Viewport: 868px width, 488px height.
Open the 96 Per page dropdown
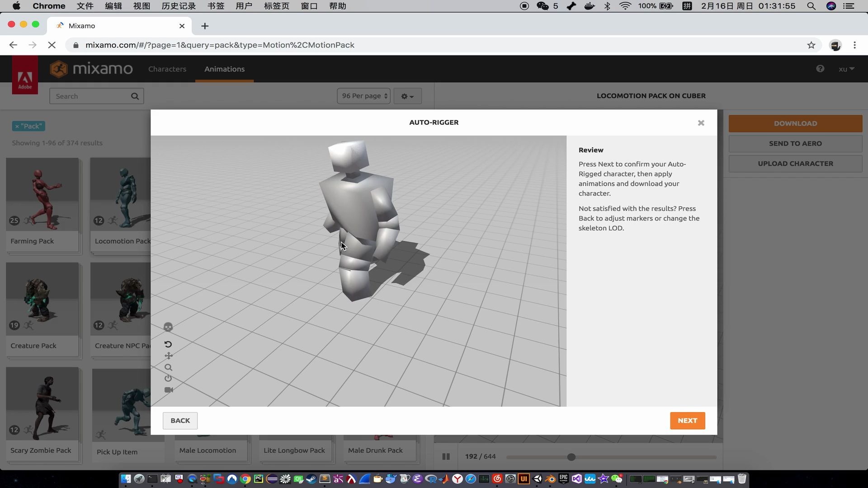click(364, 96)
